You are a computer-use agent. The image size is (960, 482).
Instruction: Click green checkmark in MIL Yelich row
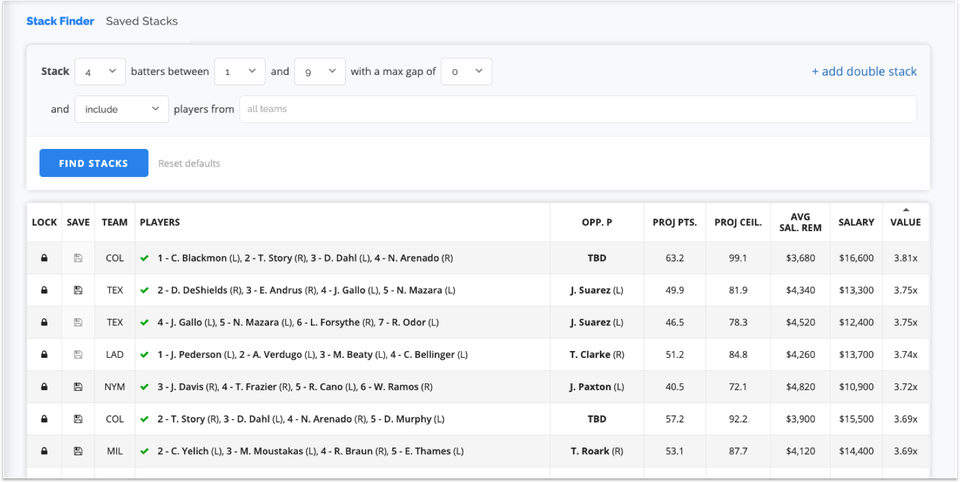coord(144,451)
